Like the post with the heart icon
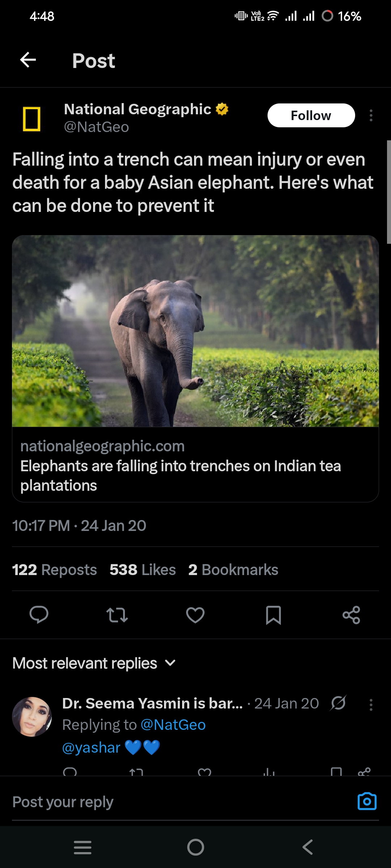 [195, 614]
